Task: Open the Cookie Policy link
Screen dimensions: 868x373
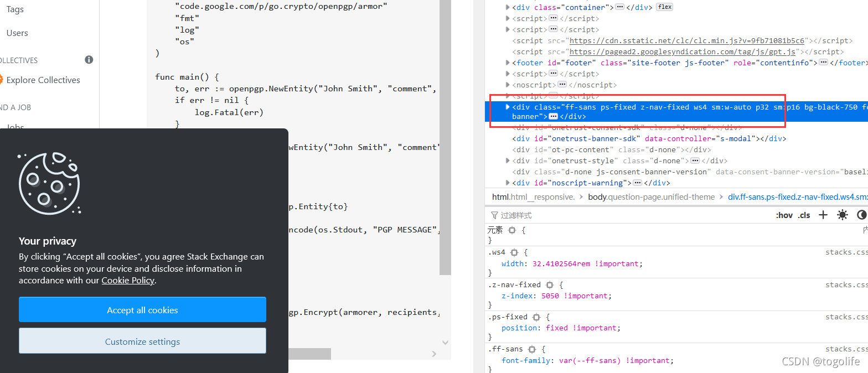Action: click(128, 281)
